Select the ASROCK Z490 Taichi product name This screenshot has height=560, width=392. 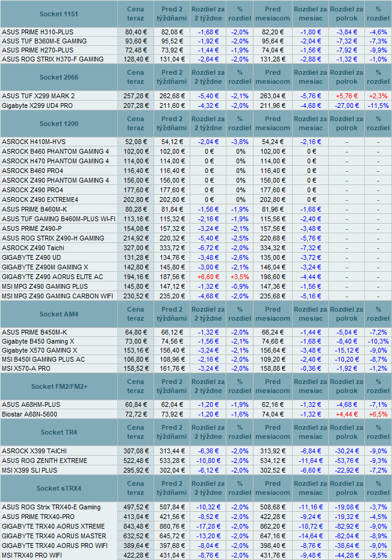click(x=33, y=248)
